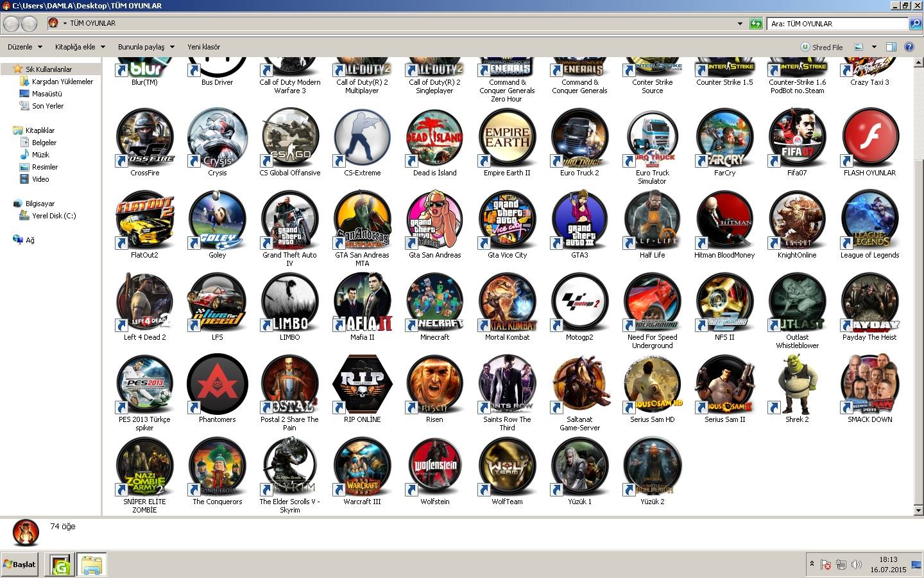Select the Shrek 2 icon
924x578 pixels.
[797, 385]
